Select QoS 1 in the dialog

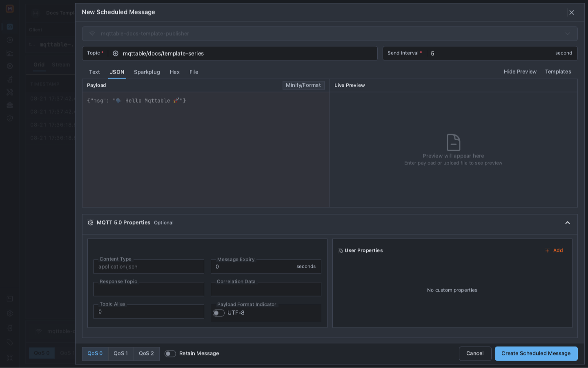pyautogui.click(x=121, y=354)
